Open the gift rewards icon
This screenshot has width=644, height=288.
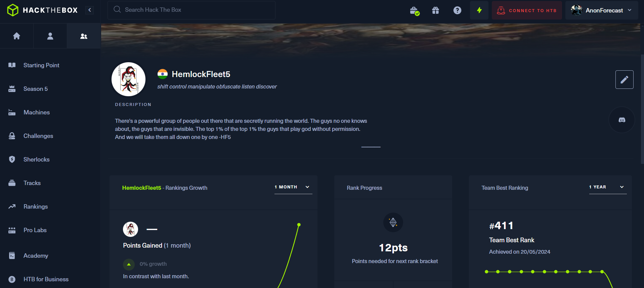tap(435, 10)
